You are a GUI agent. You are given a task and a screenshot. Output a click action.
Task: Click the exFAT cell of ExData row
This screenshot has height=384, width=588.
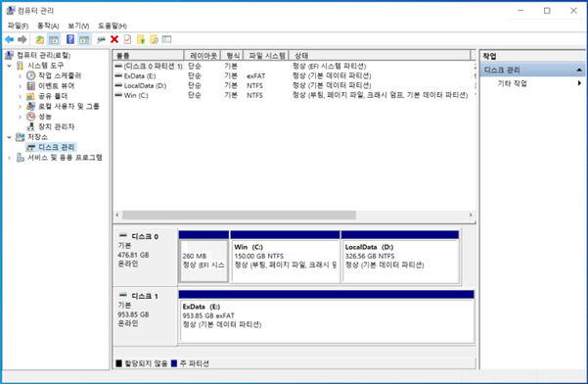pos(255,75)
